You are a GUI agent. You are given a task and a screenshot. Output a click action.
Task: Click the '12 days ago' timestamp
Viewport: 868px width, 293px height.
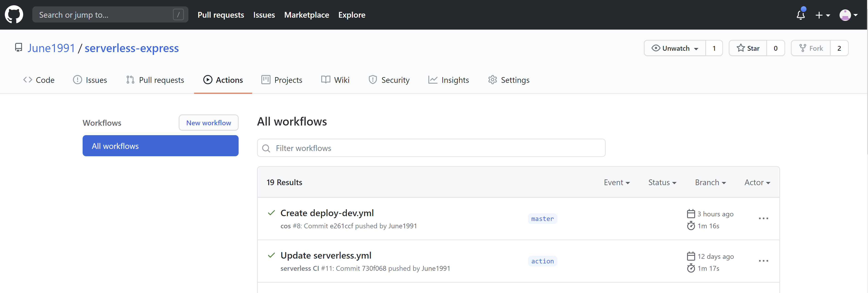pyautogui.click(x=716, y=256)
